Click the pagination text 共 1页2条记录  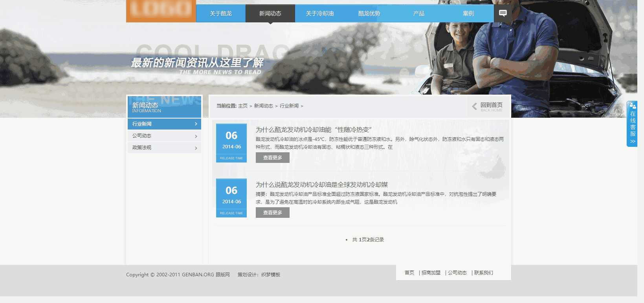click(x=368, y=240)
